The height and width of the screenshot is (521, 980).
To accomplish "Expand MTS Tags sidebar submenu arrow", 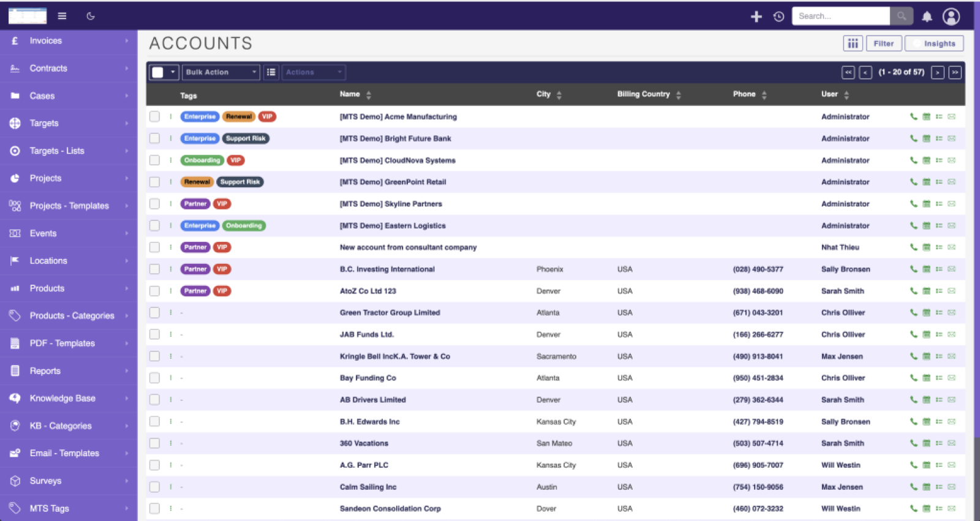I will [127, 508].
